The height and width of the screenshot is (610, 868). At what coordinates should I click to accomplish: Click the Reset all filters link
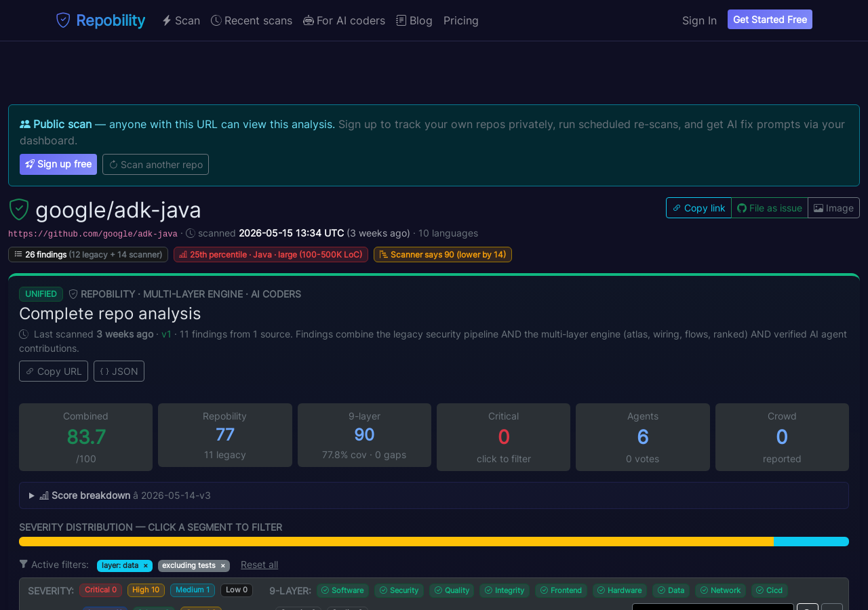pos(259,565)
